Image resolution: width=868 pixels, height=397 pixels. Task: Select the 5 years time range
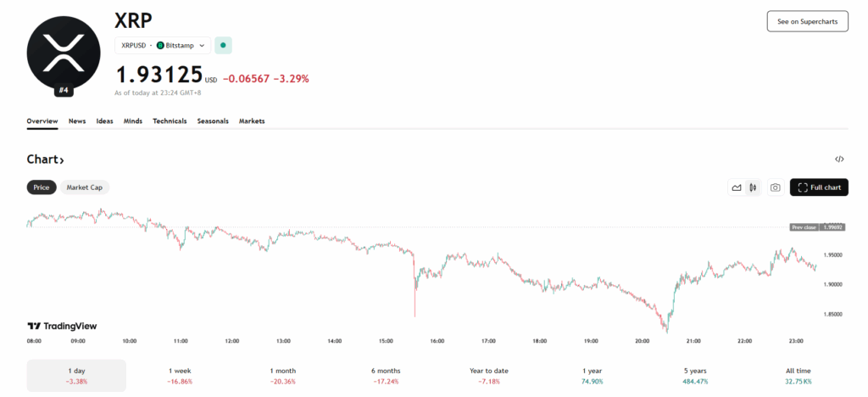693,376
